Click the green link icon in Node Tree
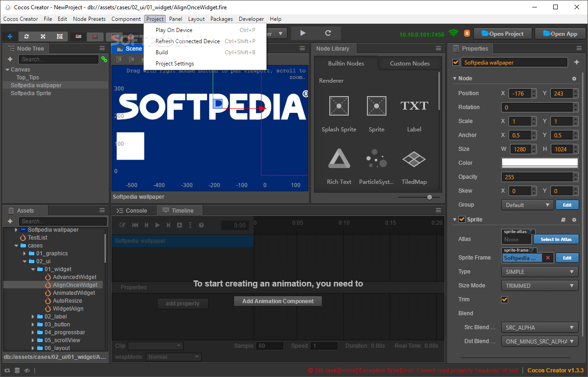Image resolution: width=588 pixels, height=377 pixels. click(x=104, y=59)
